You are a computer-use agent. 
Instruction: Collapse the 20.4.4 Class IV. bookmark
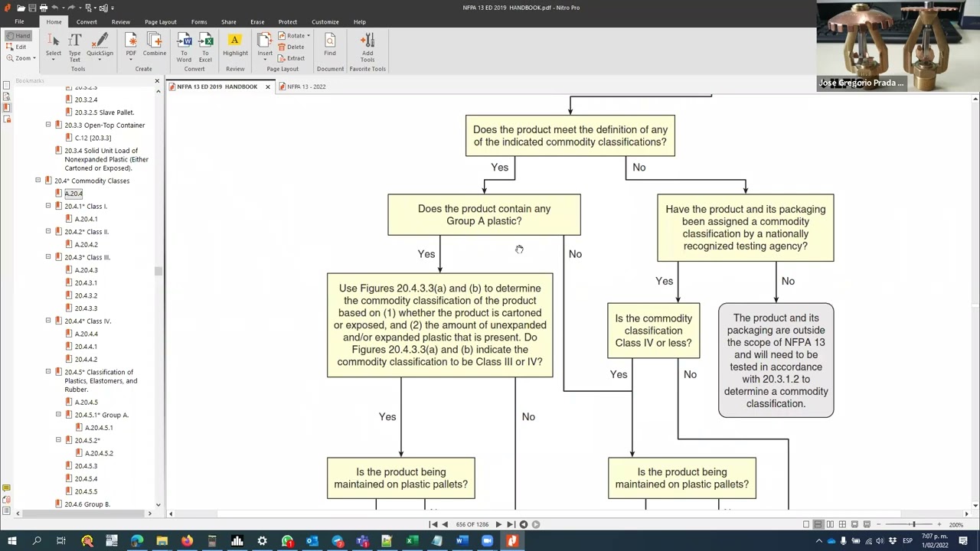point(48,321)
